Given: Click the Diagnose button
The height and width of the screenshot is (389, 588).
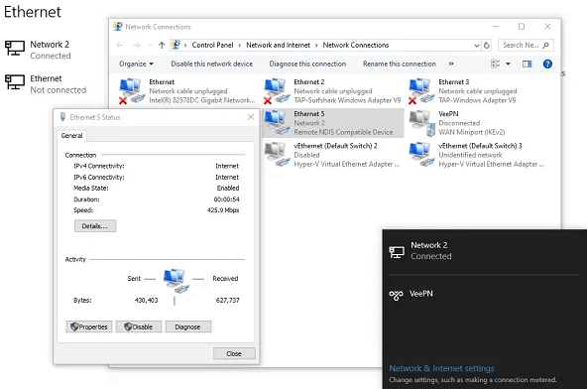Looking at the screenshot, I should (x=187, y=326).
